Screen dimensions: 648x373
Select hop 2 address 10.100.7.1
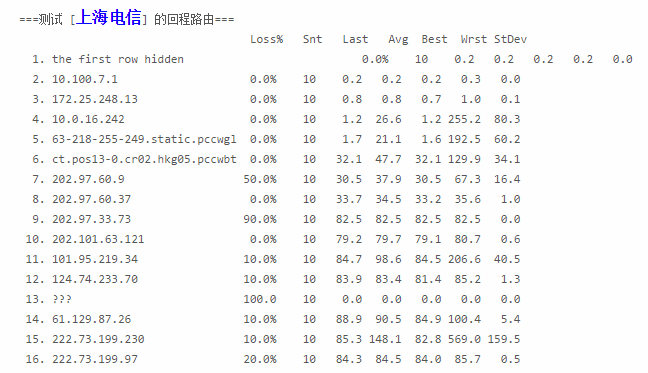click(x=85, y=79)
